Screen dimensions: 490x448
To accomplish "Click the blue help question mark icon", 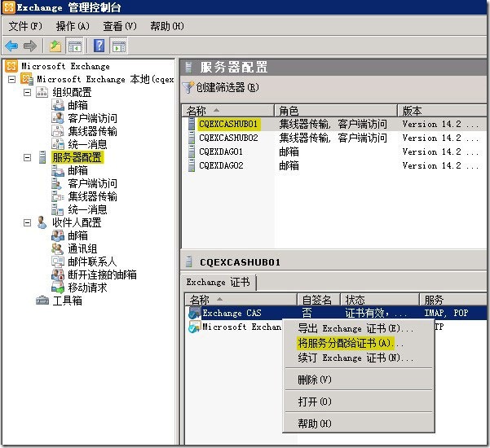I will [x=99, y=46].
